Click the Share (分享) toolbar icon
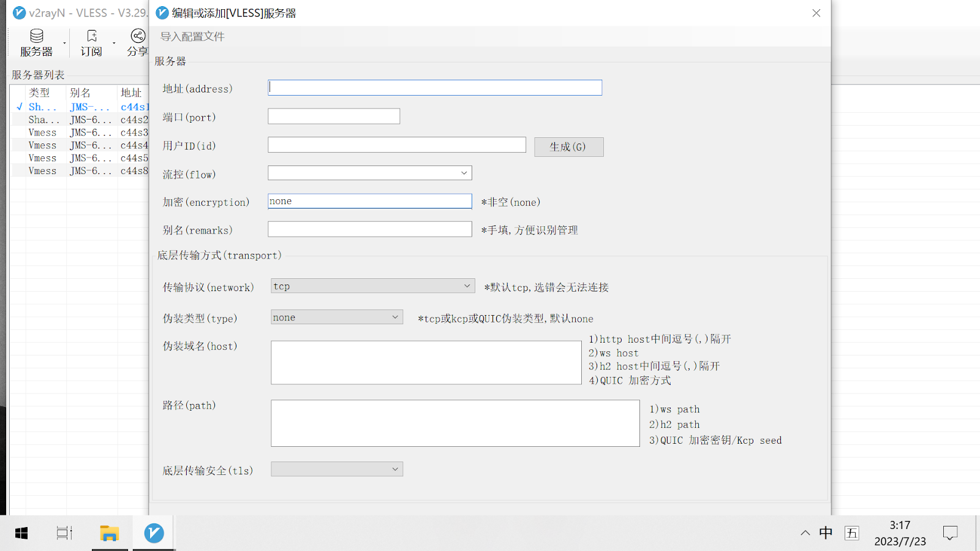This screenshot has width=980, height=551. [x=138, y=42]
